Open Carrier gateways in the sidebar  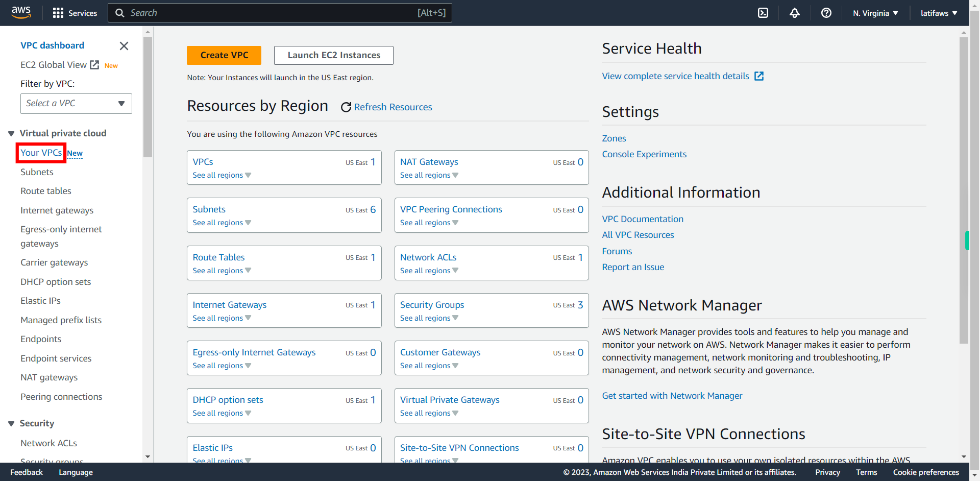[54, 262]
